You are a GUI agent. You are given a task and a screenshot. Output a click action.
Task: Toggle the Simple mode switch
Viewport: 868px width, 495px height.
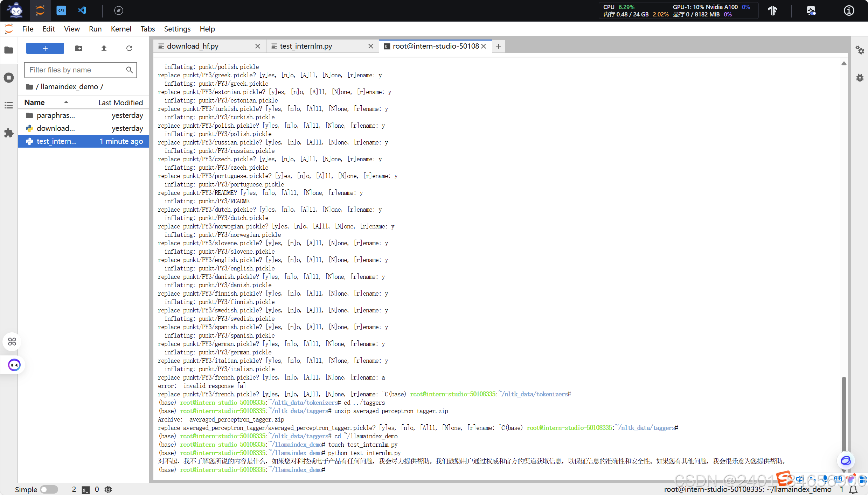(49, 489)
